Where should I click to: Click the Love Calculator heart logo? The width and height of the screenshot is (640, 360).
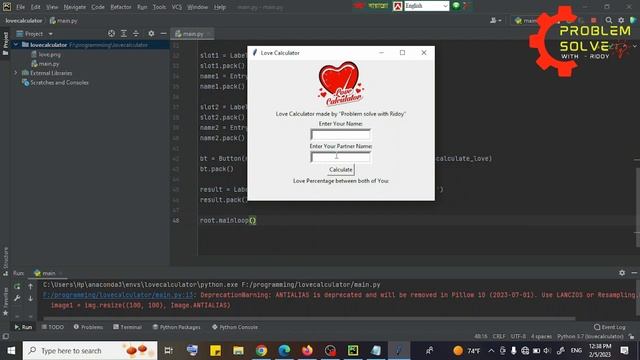[x=340, y=84]
